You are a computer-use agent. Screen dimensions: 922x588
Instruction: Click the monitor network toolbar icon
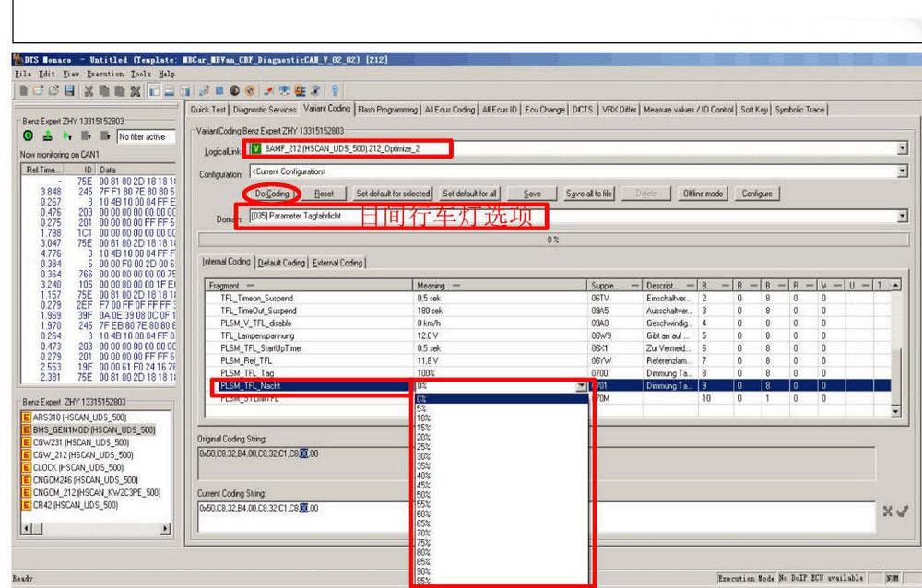click(x=285, y=90)
